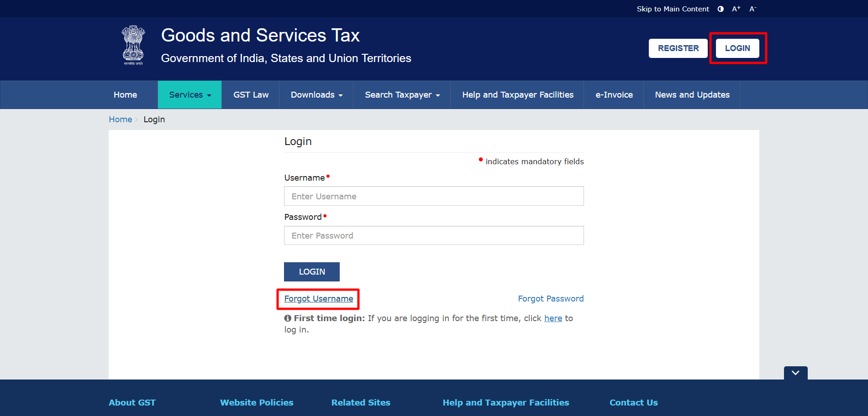This screenshot has height=416, width=868.
Task: Submit the form with blue LOGIN button
Action: pyautogui.click(x=312, y=272)
